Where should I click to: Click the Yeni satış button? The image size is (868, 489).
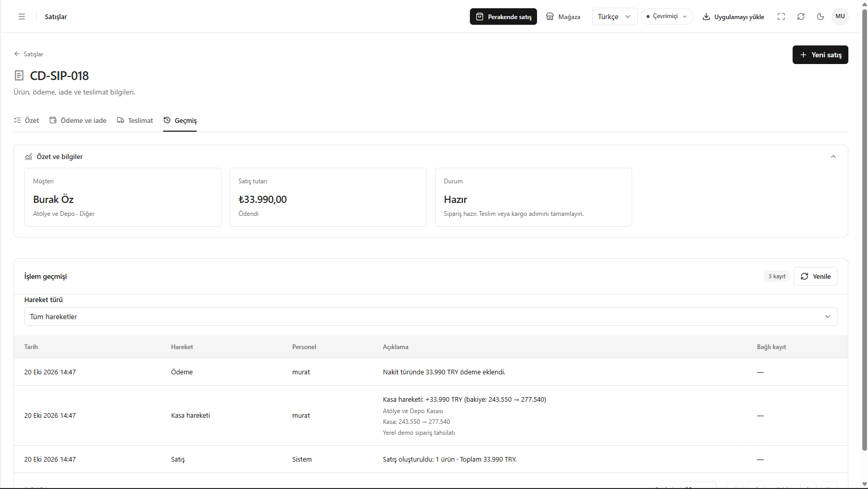[820, 55]
